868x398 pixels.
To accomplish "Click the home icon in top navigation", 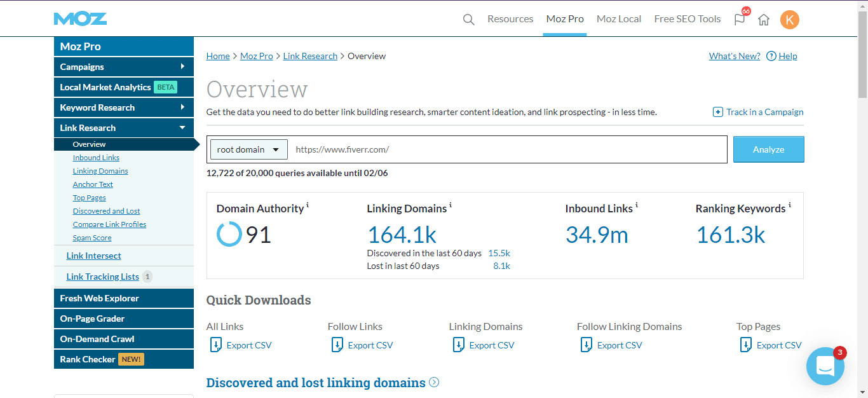I will click(763, 20).
